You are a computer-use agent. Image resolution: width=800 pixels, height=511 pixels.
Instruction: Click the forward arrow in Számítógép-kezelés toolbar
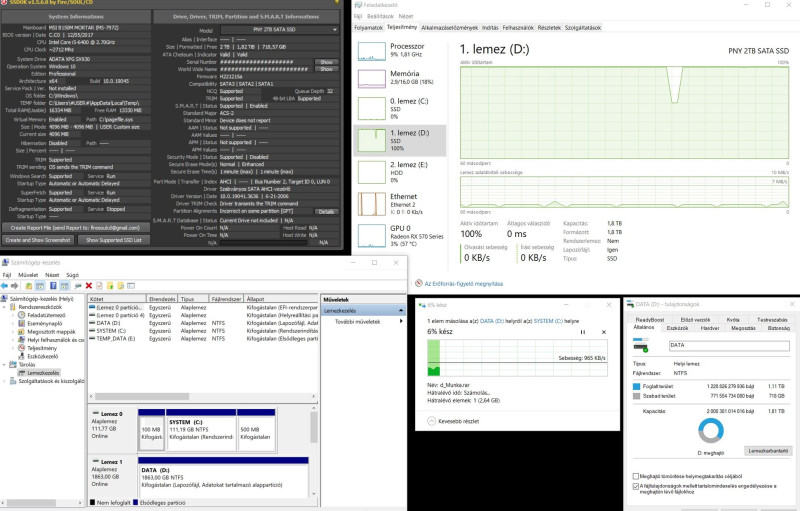point(14,286)
